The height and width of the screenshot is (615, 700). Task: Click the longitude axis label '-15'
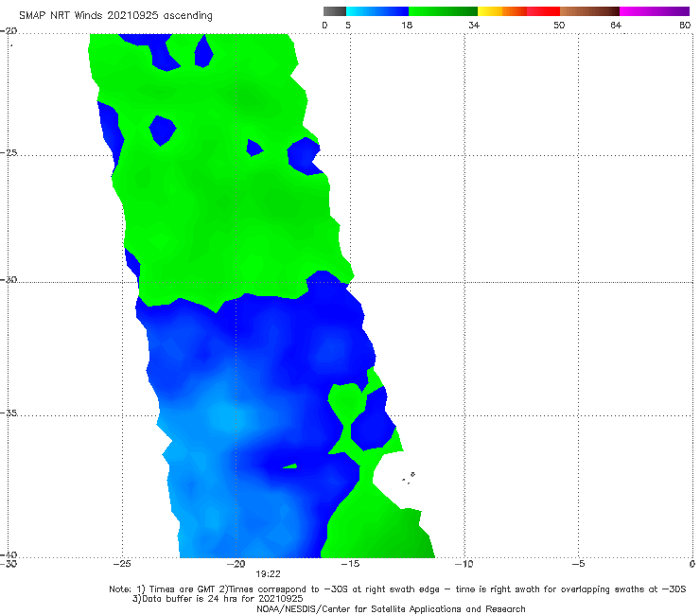tap(350, 564)
